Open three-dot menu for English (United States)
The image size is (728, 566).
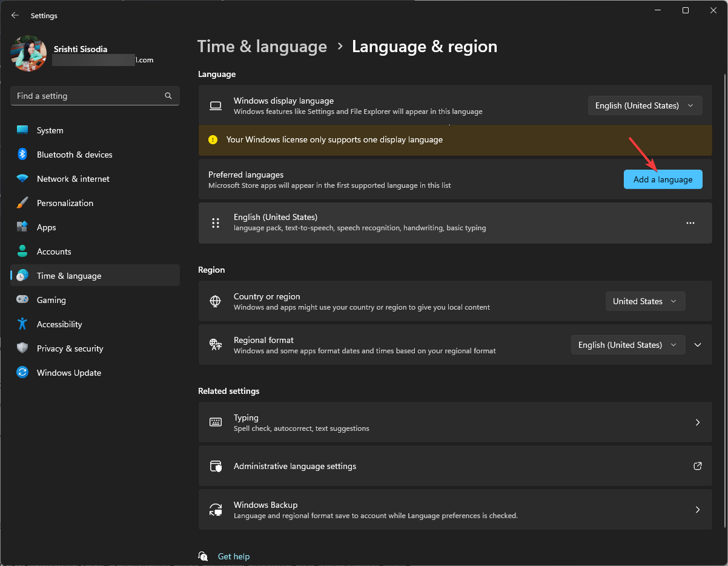click(x=690, y=223)
